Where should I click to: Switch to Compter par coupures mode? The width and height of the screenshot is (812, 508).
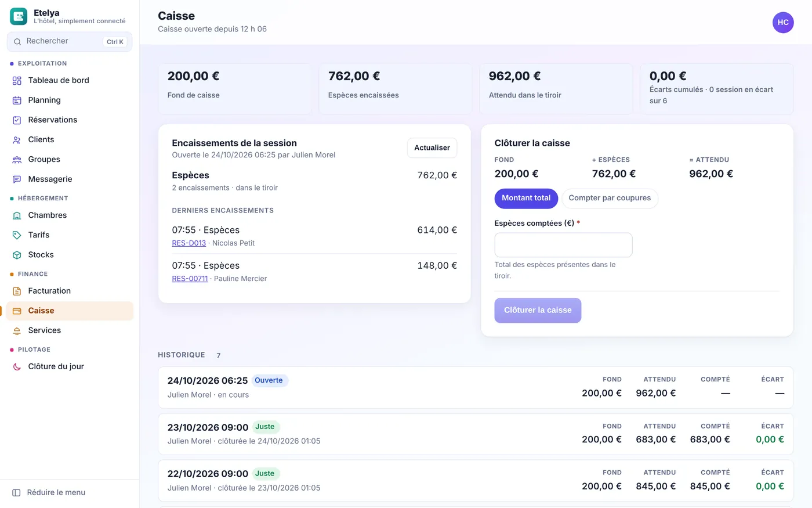click(610, 198)
